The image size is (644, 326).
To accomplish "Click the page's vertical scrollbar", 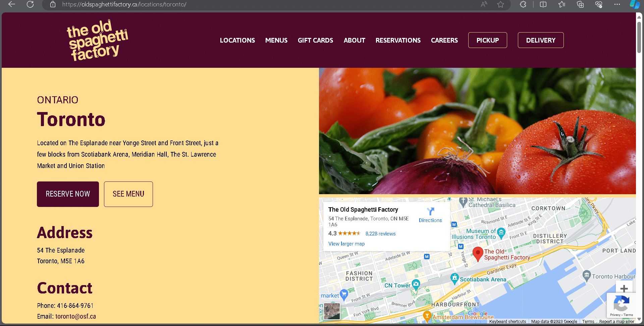I will 639,37.
